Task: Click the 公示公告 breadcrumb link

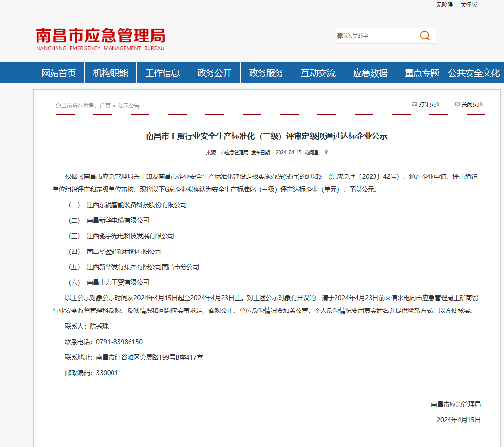Action: point(129,106)
